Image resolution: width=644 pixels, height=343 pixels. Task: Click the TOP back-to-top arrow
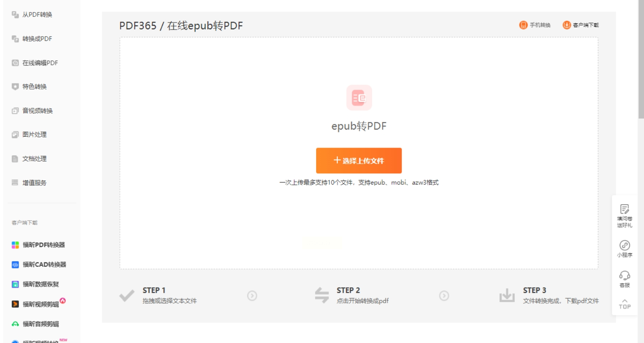(625, 304)
